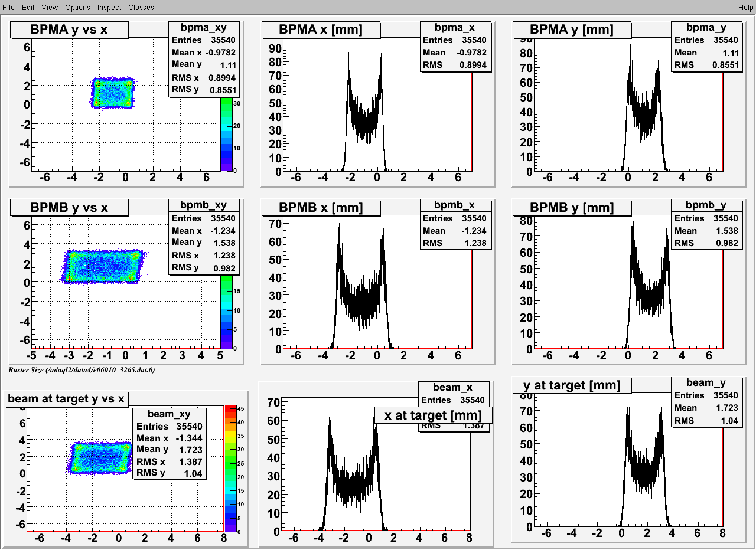Click the 'y at target [mm]' title
Image resolution: width=756 pixels, height=550 pixels.
point(572,385)
